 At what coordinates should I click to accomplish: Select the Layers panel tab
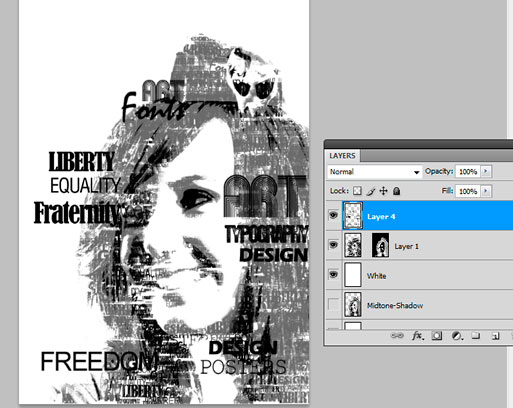click(x=342, y=156)
